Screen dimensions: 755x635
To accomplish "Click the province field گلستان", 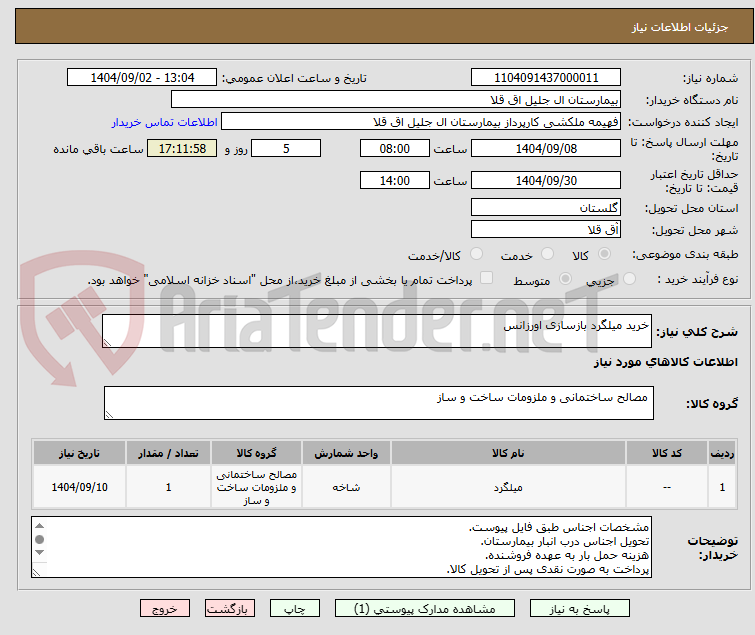I will [x=546, y=207].
